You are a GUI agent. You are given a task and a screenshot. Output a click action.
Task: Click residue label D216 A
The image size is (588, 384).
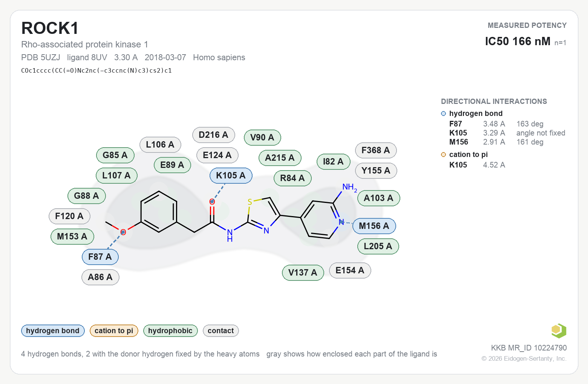click(213, 135)
